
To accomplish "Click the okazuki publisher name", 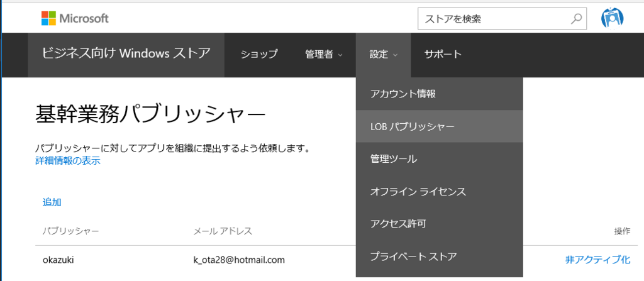I will point(58,260).
